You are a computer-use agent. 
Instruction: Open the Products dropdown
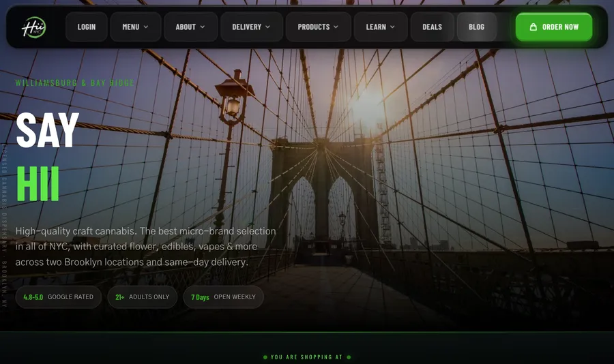318,27
